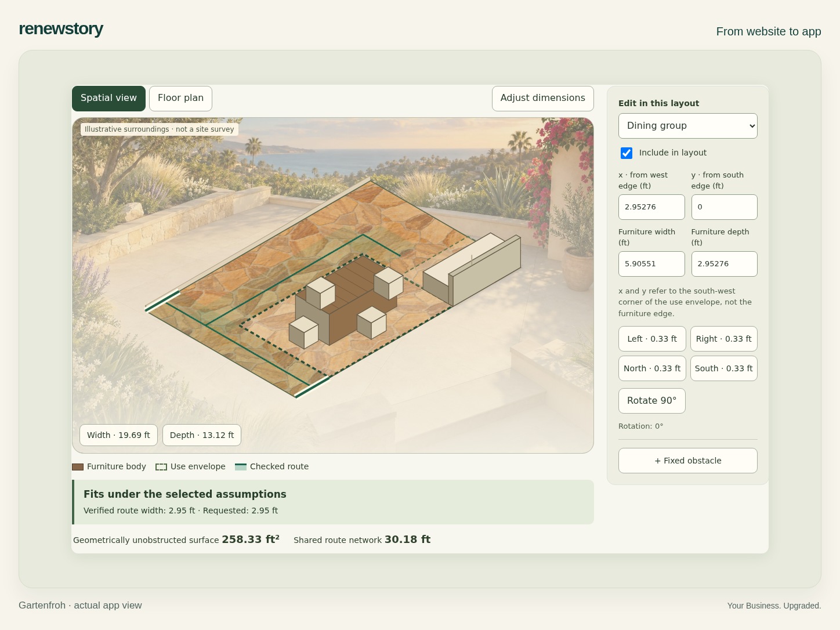This screenshot has width=840, height=630.
Task: Edit the x from west edge field
Action: coord(651,207)
